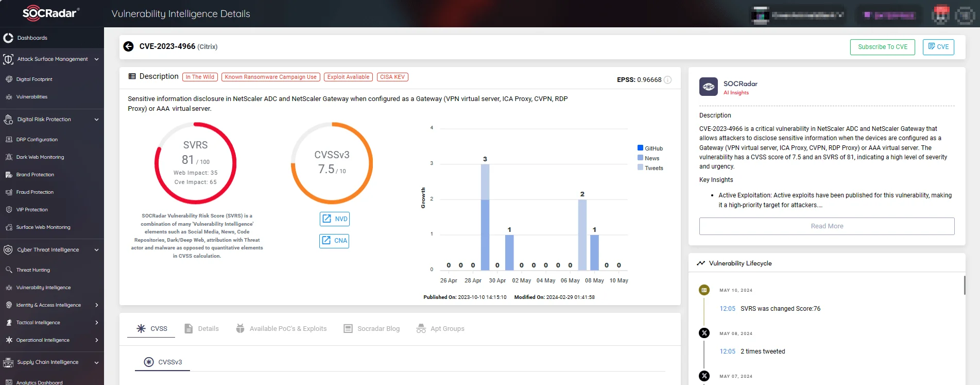Screen dimensions: 980x385
Task: Click the 06 May bar labeled 2
Action: (x=582, y=235)
